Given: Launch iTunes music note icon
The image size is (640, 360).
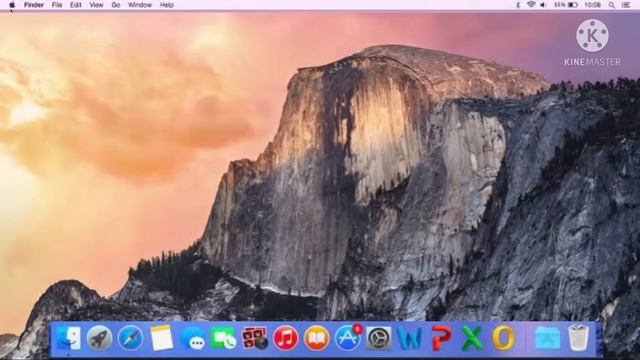Looking at the screenshot, I should pos(285,338).
